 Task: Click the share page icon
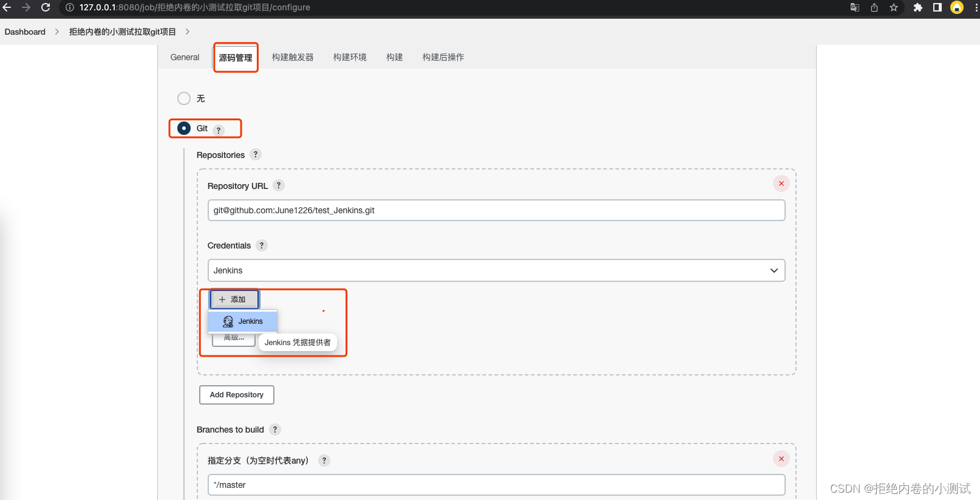(874, 7)
